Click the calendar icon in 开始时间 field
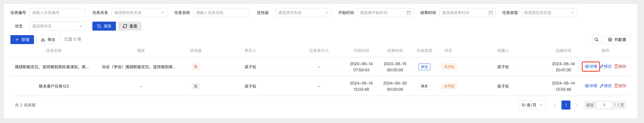Screen dimensions: 644x123 (408, 13)
